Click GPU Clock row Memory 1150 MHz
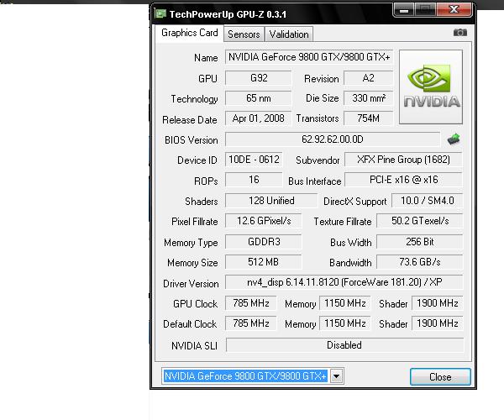504x420 pixels. pyautogui.click(x=345, y=303)
